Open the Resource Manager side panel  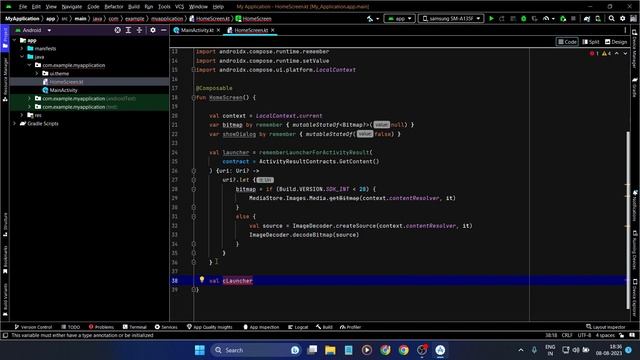[5, 79]
